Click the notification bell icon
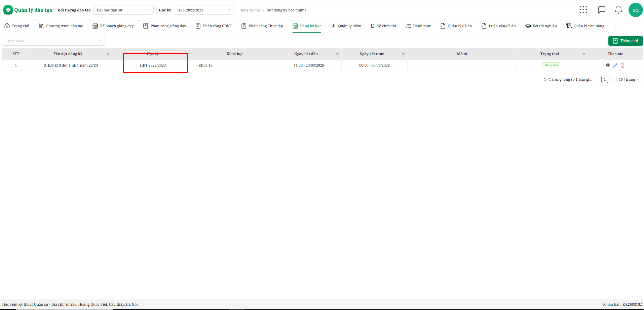 618,10
